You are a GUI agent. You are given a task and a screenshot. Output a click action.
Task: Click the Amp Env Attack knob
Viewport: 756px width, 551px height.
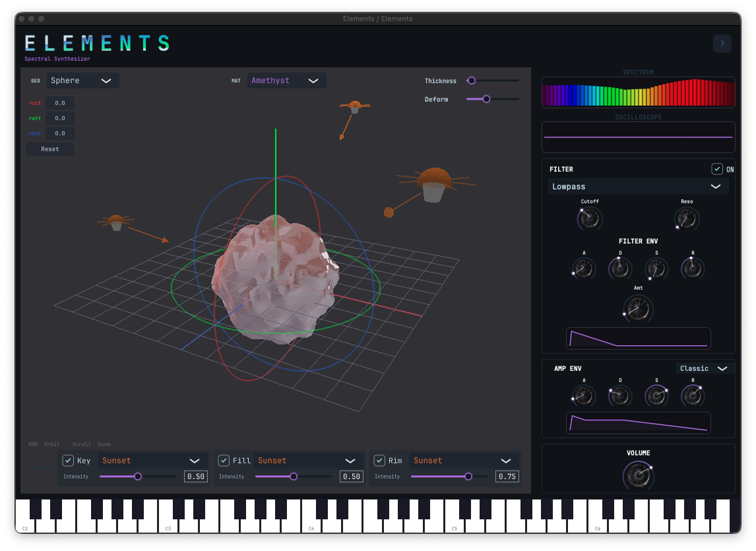pos(584,395)
